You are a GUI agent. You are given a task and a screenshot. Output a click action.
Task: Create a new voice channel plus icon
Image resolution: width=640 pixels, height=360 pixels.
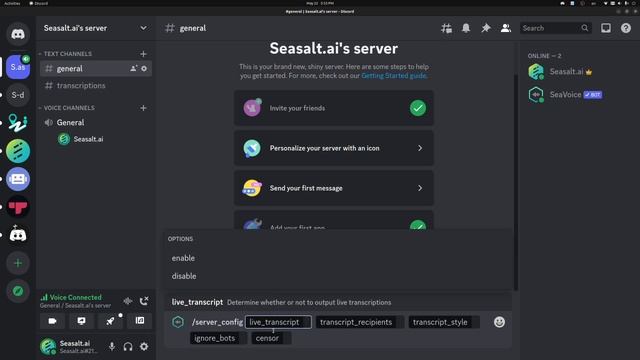pyautogui.click(x=143, y=108)
